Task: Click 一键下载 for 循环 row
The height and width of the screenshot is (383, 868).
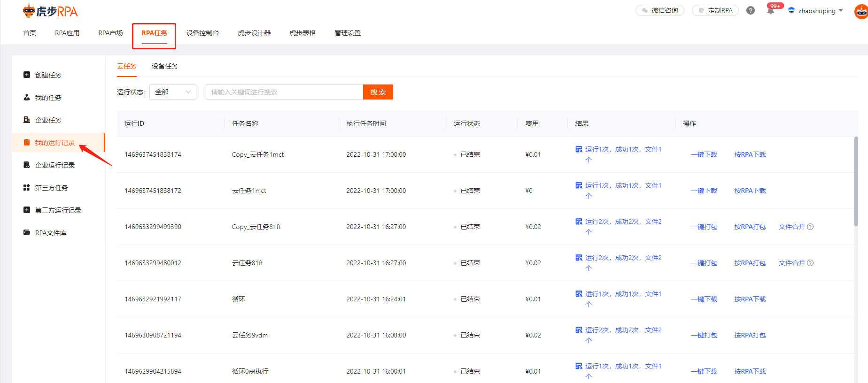Action: point(704,299)
